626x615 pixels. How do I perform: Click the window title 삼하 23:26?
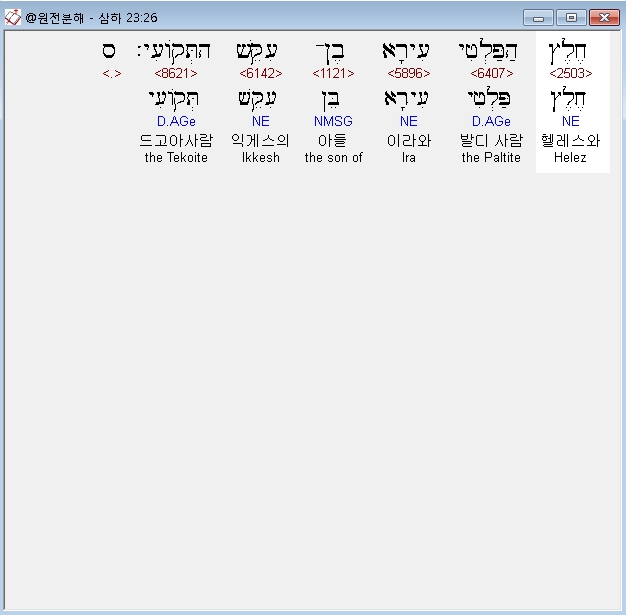[128, 18]
